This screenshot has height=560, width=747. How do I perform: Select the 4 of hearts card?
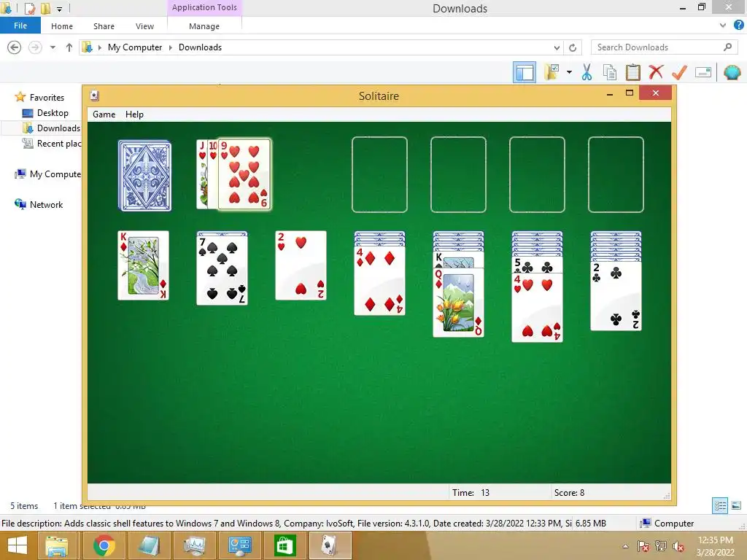538,308
